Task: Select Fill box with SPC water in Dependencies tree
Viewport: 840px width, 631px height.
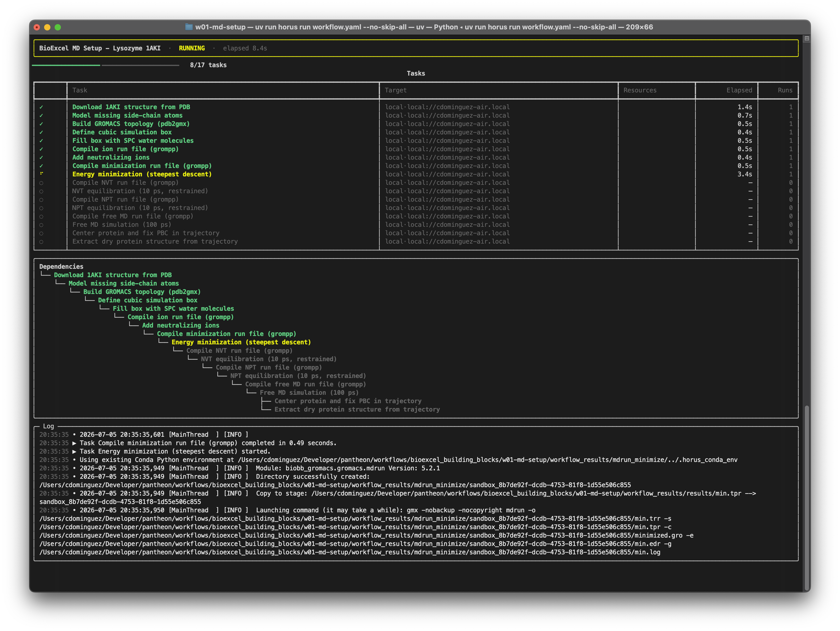Action: [x=174, y=308]
